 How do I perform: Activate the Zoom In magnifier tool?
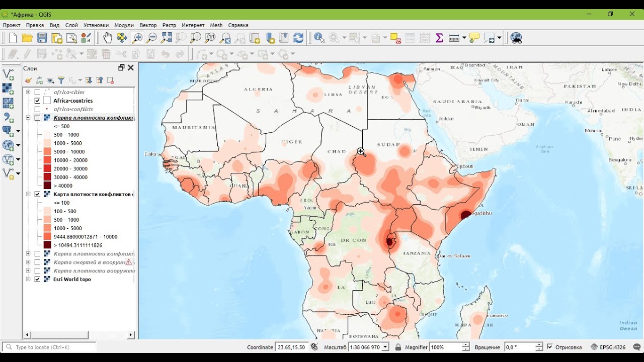pos(136,38)
